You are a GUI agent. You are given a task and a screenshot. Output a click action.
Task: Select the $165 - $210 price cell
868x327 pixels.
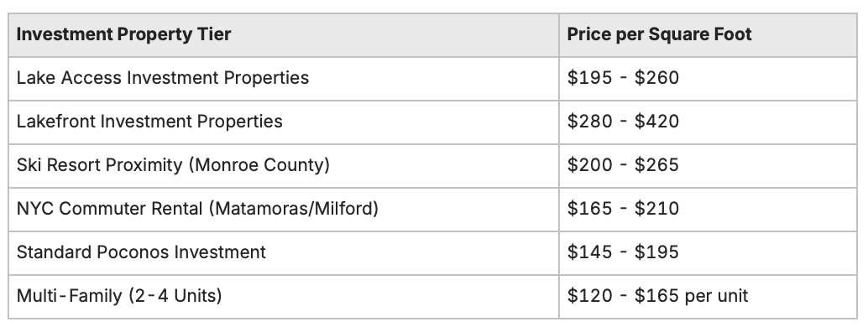[708, 210]
